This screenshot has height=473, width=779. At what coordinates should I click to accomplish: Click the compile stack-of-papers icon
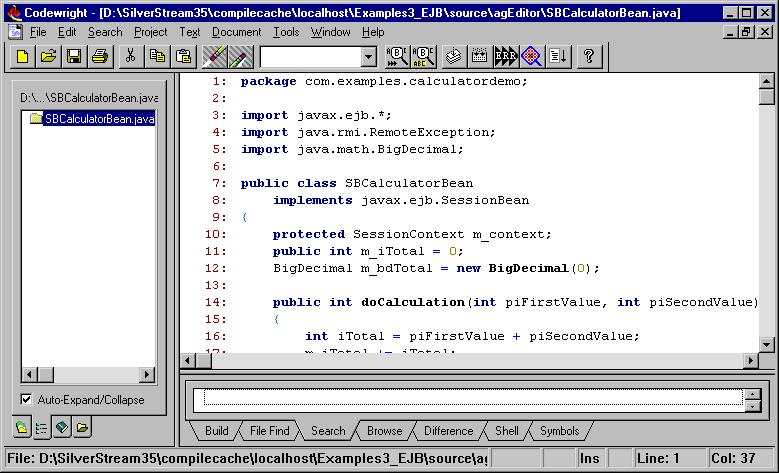[x=454, y=56]
